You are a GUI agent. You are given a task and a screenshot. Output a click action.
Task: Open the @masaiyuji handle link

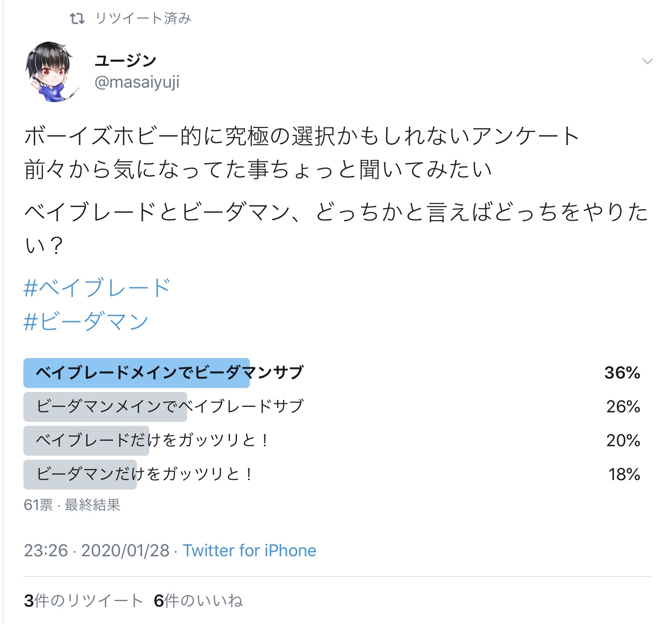[137, 82]
